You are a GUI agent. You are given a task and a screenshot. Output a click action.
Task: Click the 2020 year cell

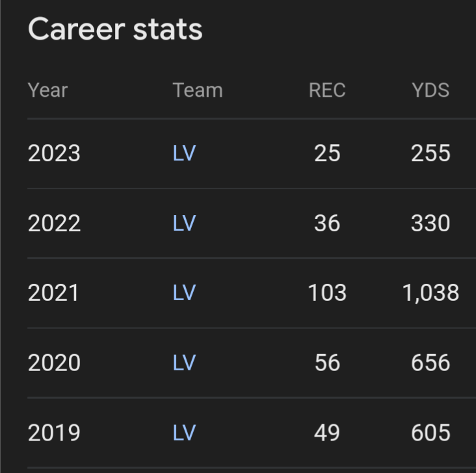[x=54, y=363]
